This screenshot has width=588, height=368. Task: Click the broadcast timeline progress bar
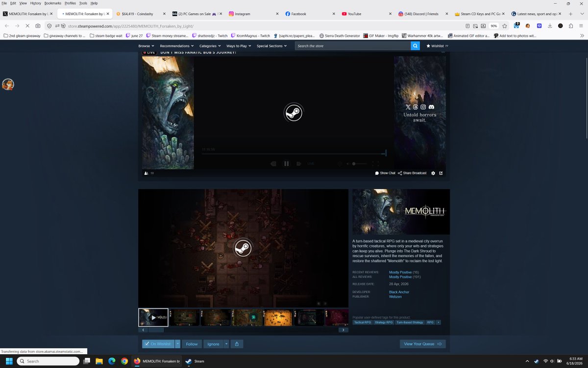(294, 154)
